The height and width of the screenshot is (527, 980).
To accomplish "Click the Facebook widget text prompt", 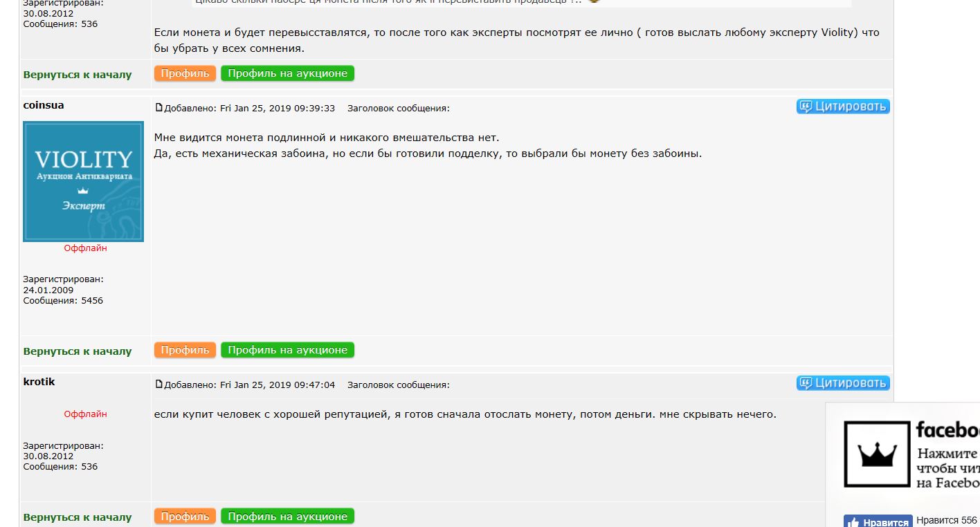I will pyautogui.click(x=948, y=468).
